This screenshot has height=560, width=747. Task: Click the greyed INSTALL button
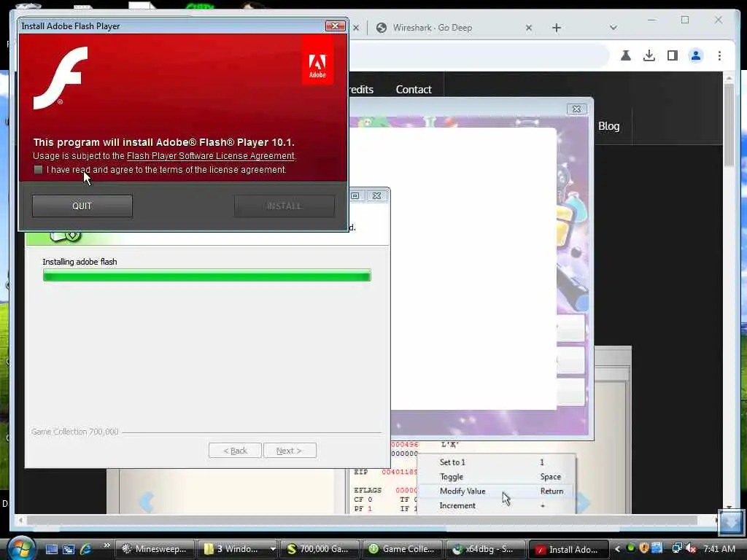click(x=285, y=206)
